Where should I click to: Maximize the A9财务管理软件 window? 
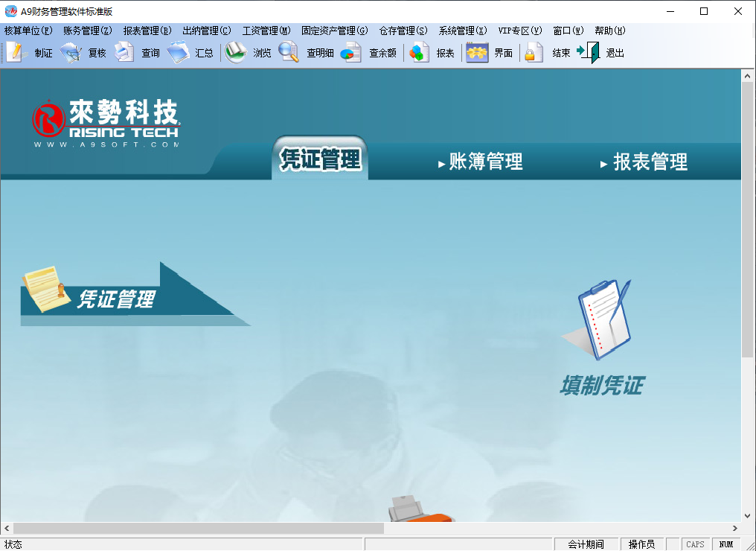click(704, 11)
